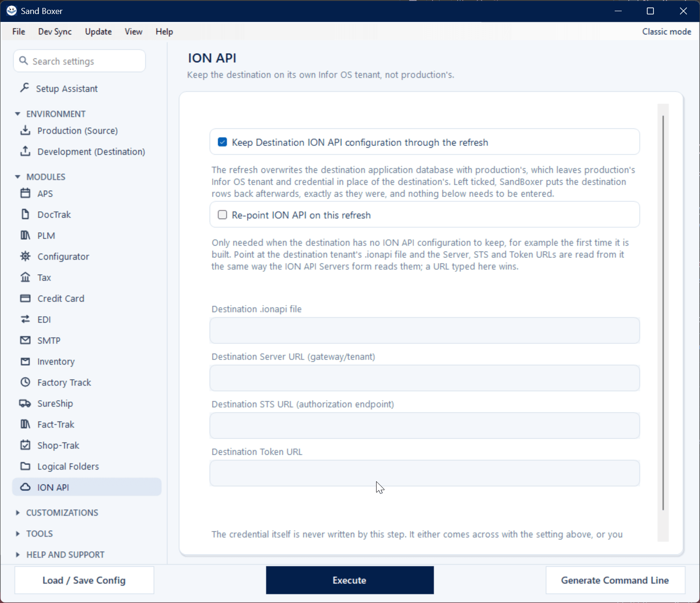Collapse the MODULES section
This screenshot has width=700, height=603.
coord(18,177)
